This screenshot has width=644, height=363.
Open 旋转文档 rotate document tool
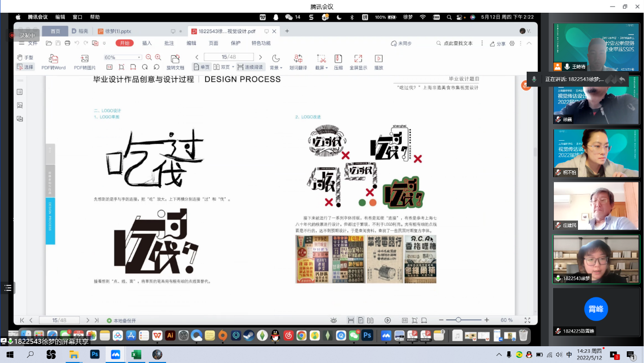point(175,62)
